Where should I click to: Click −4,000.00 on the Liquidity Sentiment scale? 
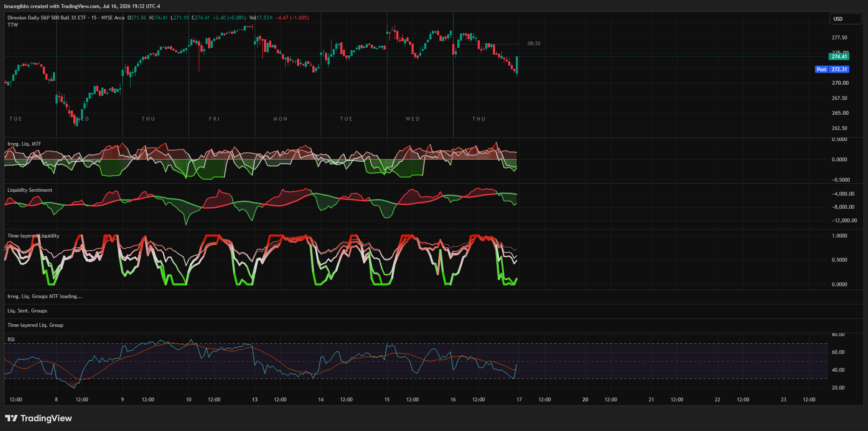coord(843,194)
